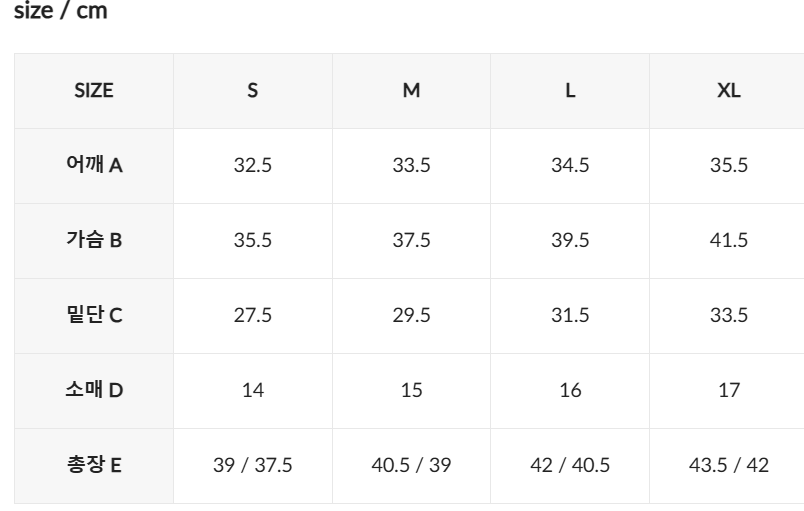The image size is (804, 511).
Task: Select the XL size column header
Action: pyautogui.click(x=728, y=91)
